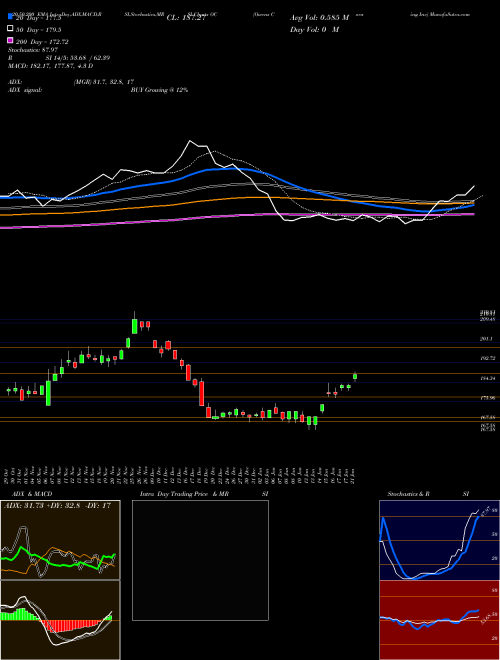The height and width of the screenshot is (660, 500).
Task: Open the ADX indicator chart panel
Action: click(60, 540)
